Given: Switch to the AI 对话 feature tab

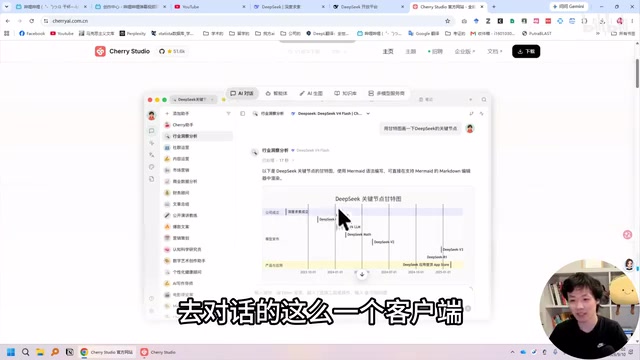Looking at the screenshot, I should pyautogui.click(x=242, y=93).
